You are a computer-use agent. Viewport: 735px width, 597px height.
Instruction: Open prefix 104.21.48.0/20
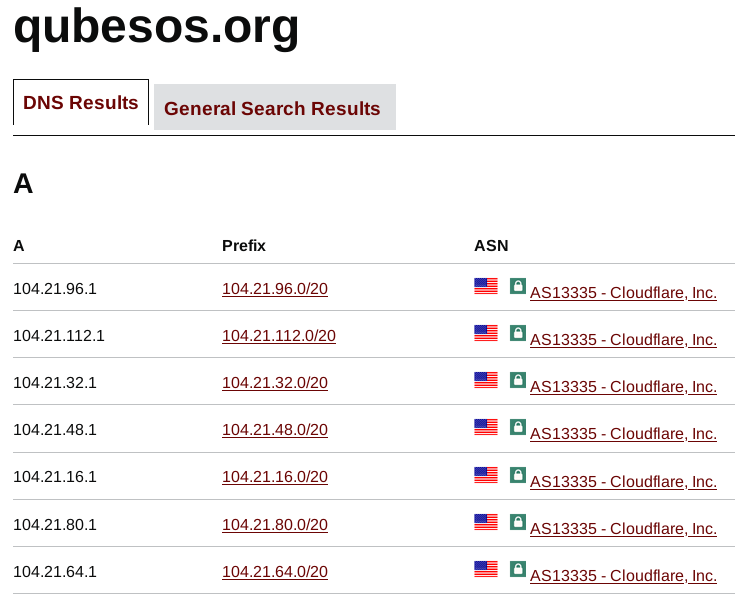tap(275, 429)
